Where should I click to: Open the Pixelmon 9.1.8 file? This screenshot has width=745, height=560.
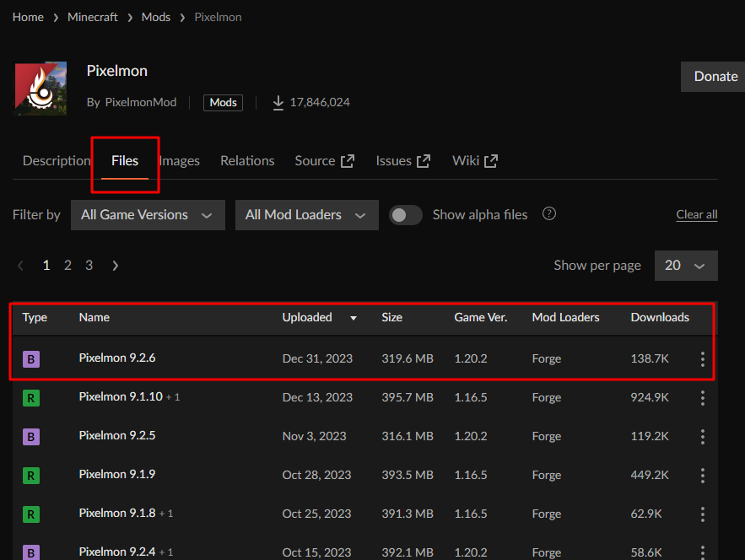point(117,514)
